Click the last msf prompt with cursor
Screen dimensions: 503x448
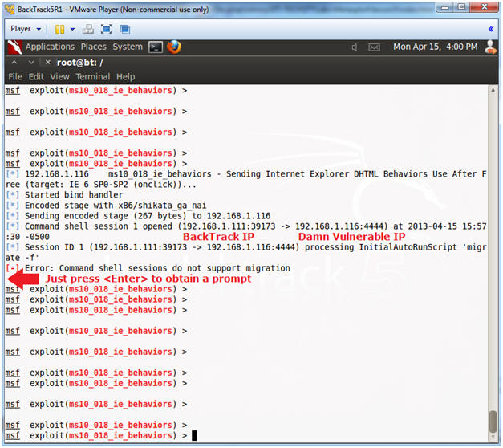point(101,435)
